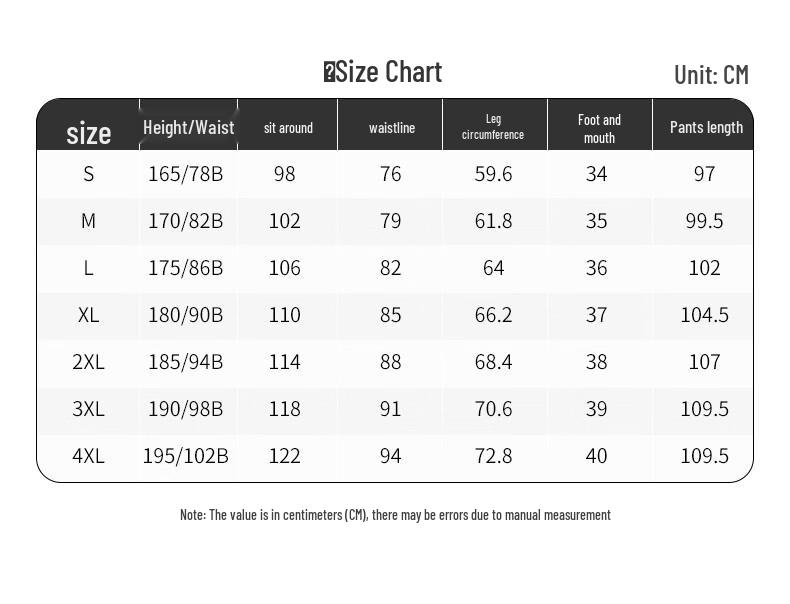This screenshot has height=604, width=790.
Task: Click the 4XL size label
Action: [x=89, y=456]
